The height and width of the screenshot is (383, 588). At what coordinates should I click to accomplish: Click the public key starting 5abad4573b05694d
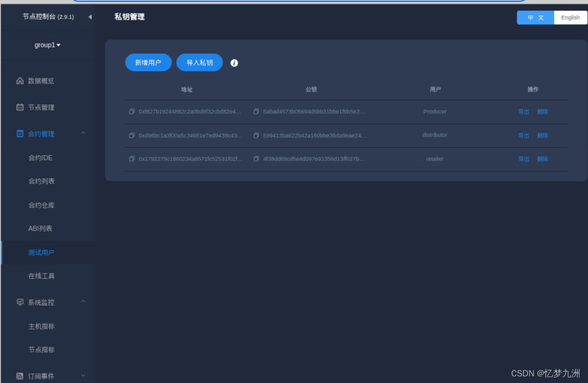(314, 112)
